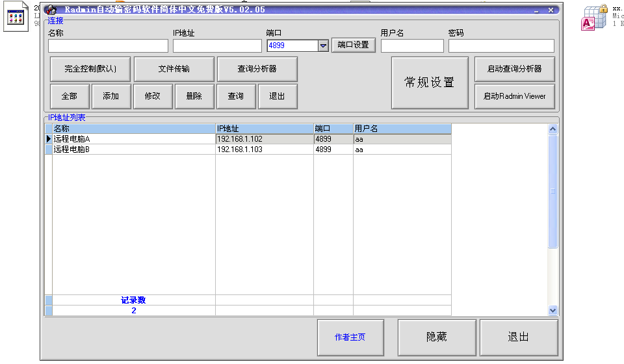Click the record count value 2
This screenshot has height=364, width=624.
pyautogui.click(x=134, y=310)
